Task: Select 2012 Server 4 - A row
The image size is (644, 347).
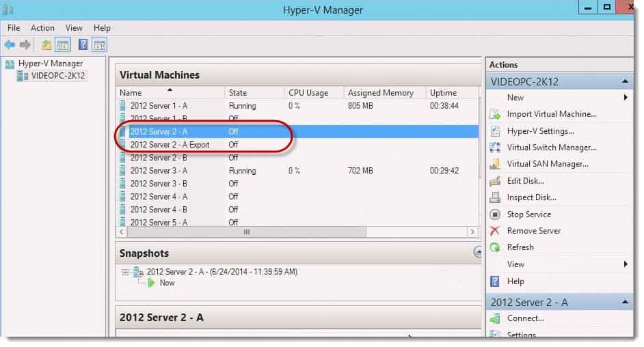Action: coord(298,197)
